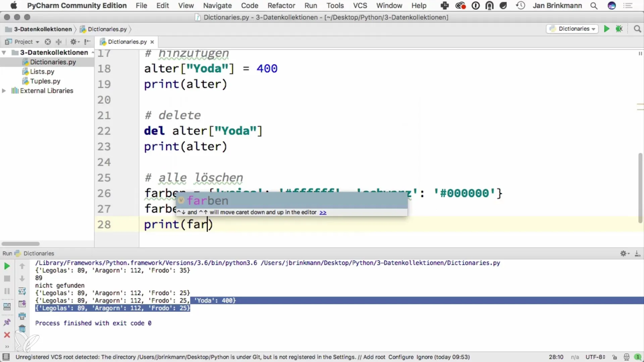Close Run panel with red X
The height and width of the screenshot is (362, 644).
7,335
